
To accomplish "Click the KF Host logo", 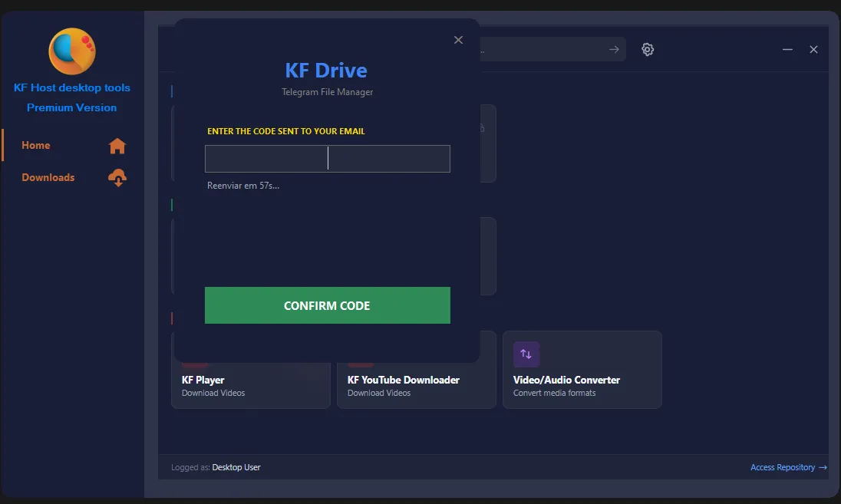I will tap(72, 51).
